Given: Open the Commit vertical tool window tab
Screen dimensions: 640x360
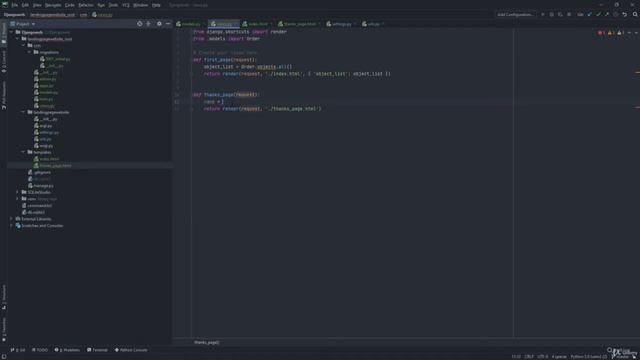Looking at the screenshot, I should (x=4, y=62).
